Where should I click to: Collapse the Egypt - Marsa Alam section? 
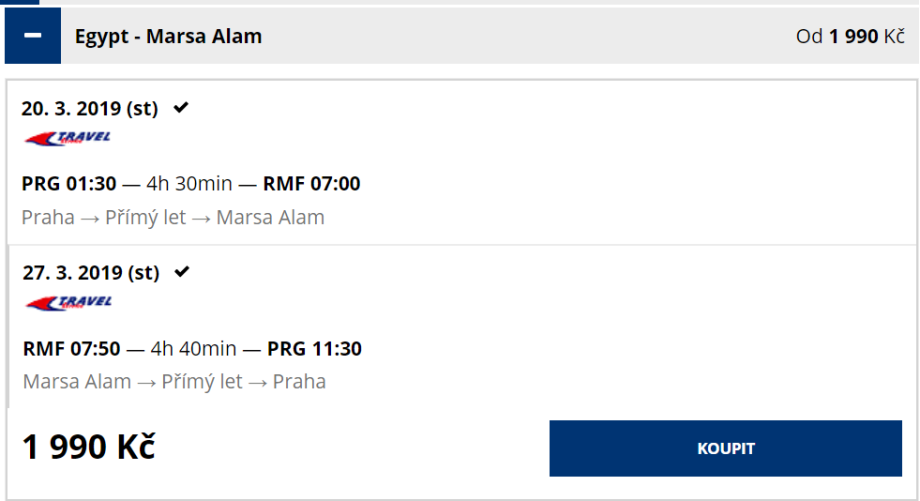(x=33, y=36)
